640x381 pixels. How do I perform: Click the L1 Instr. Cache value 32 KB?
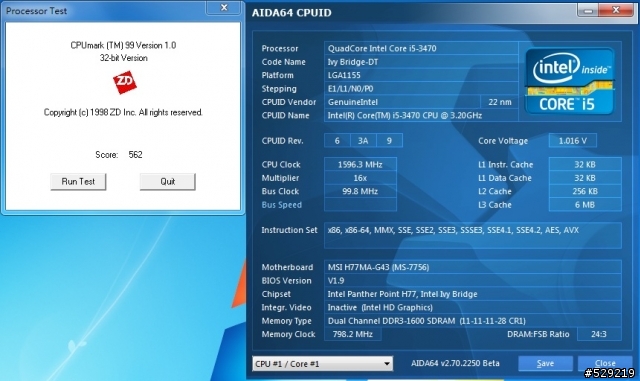tap(585, 165)
